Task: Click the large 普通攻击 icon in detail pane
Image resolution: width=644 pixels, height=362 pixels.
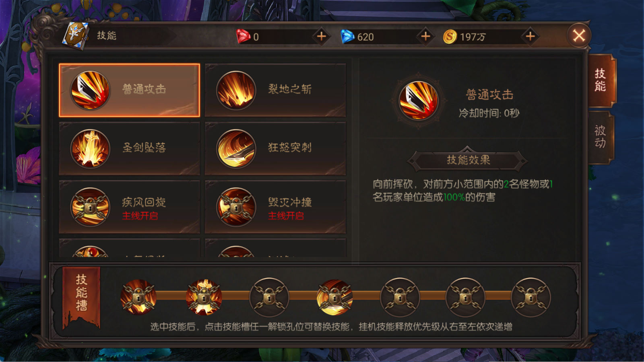Action: coord(419,100)
